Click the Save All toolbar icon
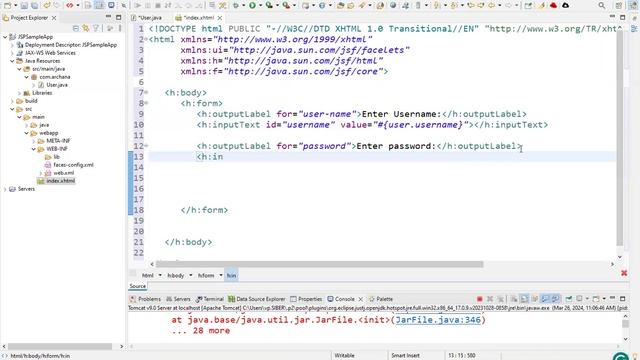The image size is (640, 360). click(35, 6)
